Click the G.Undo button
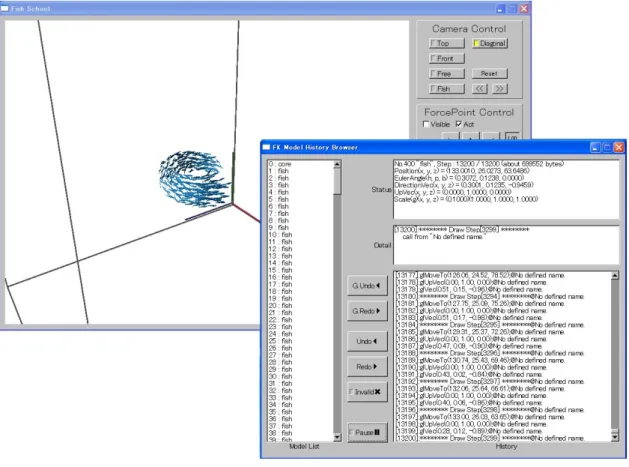The height and width of the screenshot is (467, 629). pyautogui.click(x=367, y=286)
